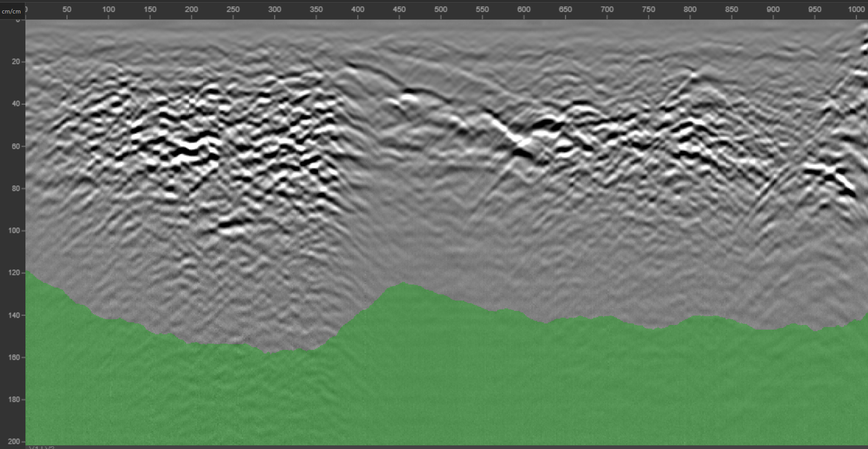
Task: Select the 100 mark on horizontal ruler
Action: 108,9
